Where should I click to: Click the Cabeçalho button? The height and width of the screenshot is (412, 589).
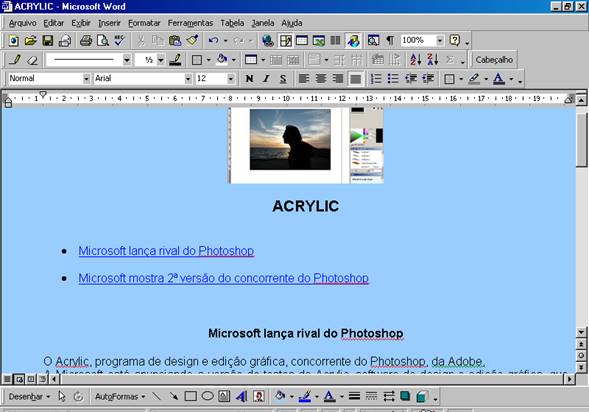point(494,60)
